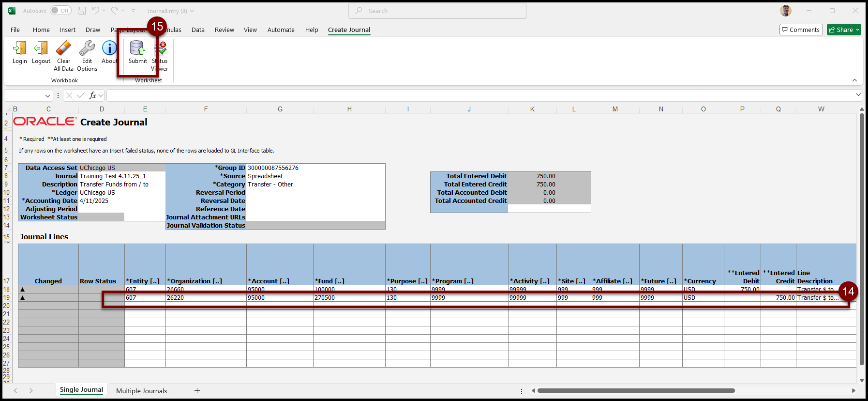Expand the Name Box dropdown

[47, 96]
